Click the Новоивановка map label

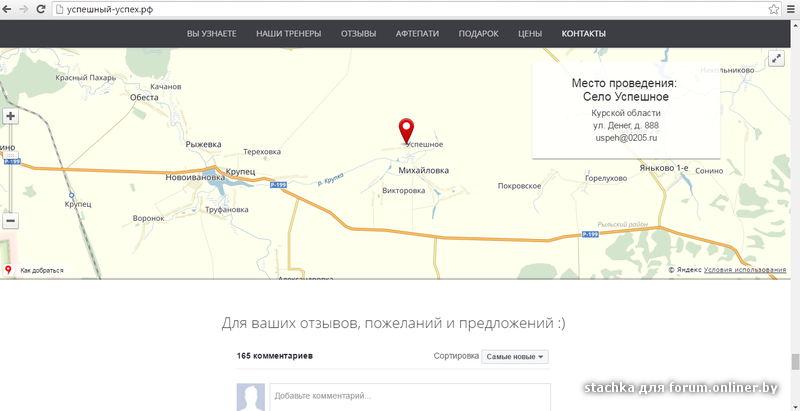(x=195, y=177)
